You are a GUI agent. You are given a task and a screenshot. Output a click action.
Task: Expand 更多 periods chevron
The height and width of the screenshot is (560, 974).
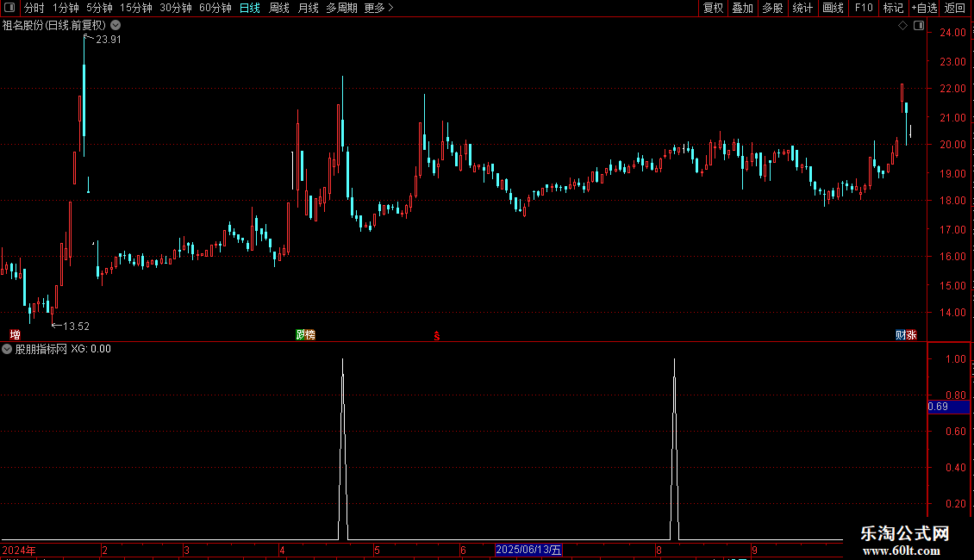[390, 8]
